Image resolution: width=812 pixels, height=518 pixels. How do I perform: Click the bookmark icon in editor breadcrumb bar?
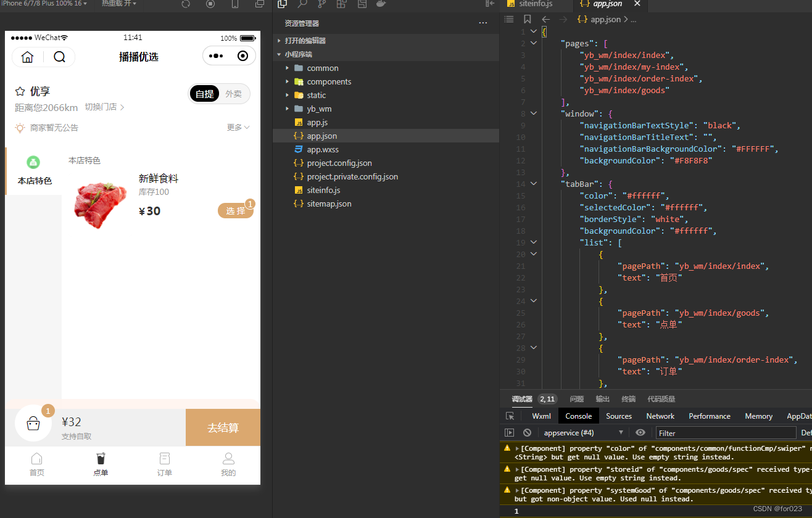(528, 19)
